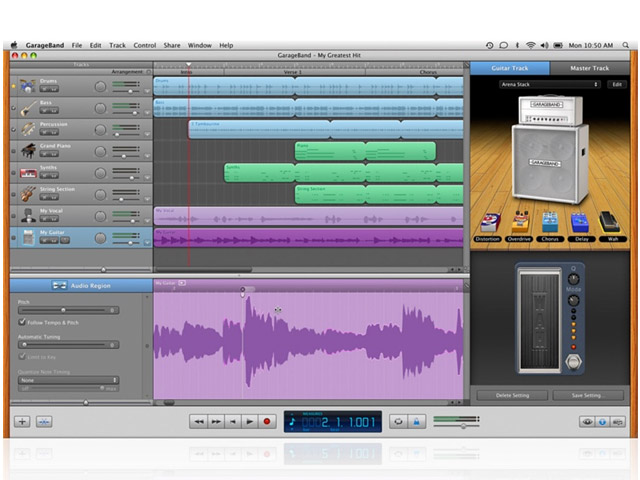This screenshot has width=640, height=480.
Task: Go to beginning of the song
Action: pos(233,421)
